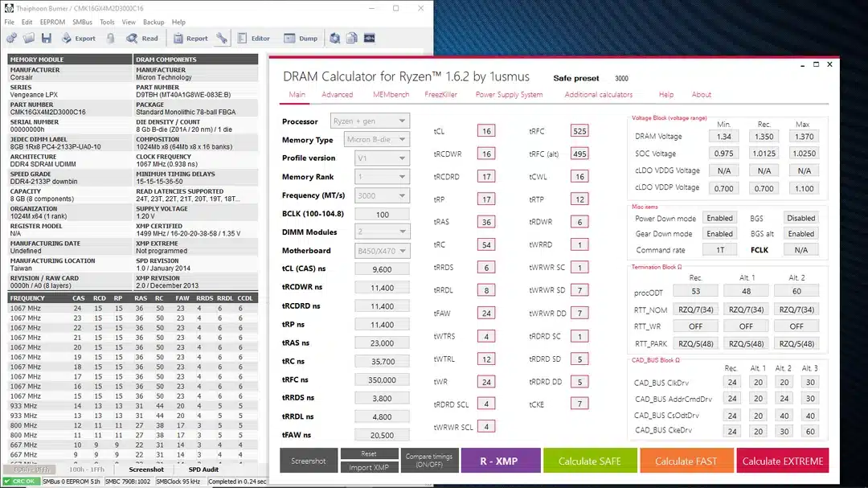The image size is (868, 488).
Task: Click the Calculate SAFE button
Action: [x=589, y=461]
